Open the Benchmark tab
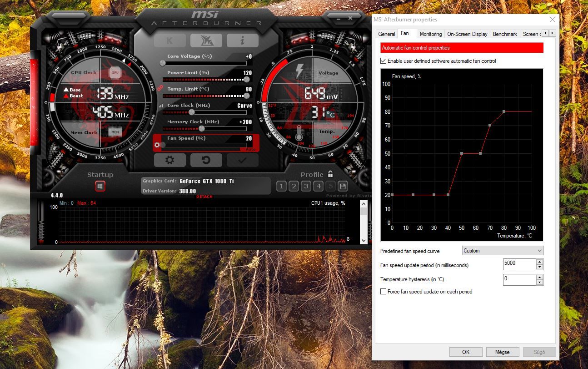 click(505, 34)
